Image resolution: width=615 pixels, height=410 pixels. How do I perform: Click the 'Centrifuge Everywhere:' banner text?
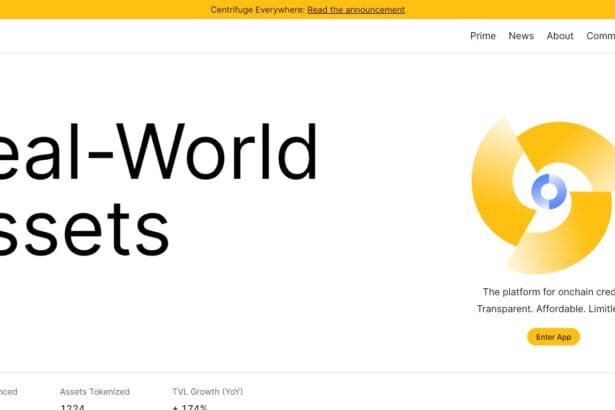pos(257,10)
